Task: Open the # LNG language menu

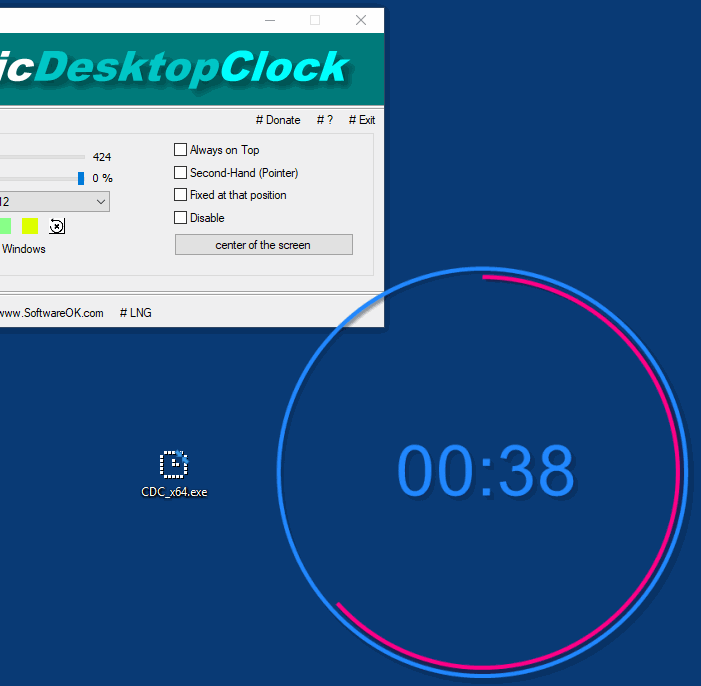Action: pyautogui.click(x=136, y=313)
